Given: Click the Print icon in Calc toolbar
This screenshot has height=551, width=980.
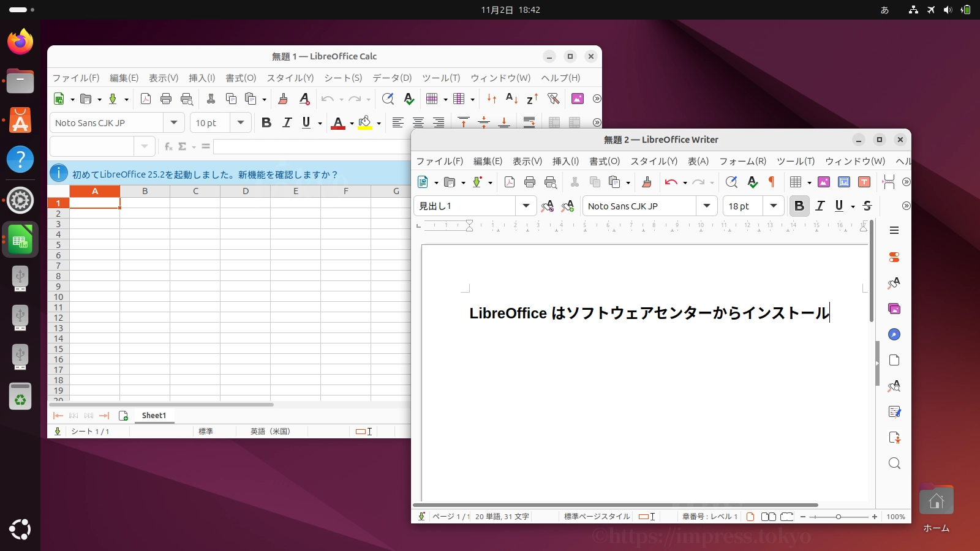Looking at the screenshot, I should tap(166, 99).
